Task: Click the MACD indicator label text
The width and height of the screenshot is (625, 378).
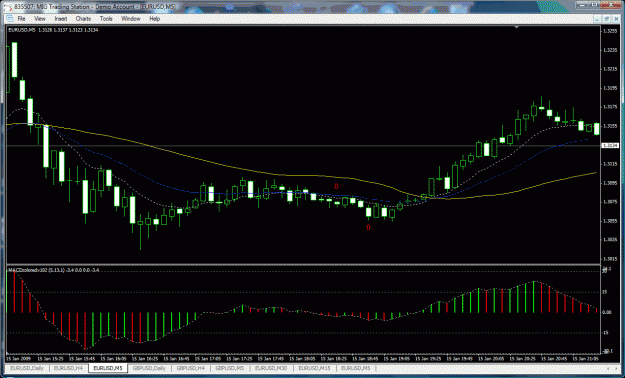Action: pyautogui.click(x=53, y=270)
